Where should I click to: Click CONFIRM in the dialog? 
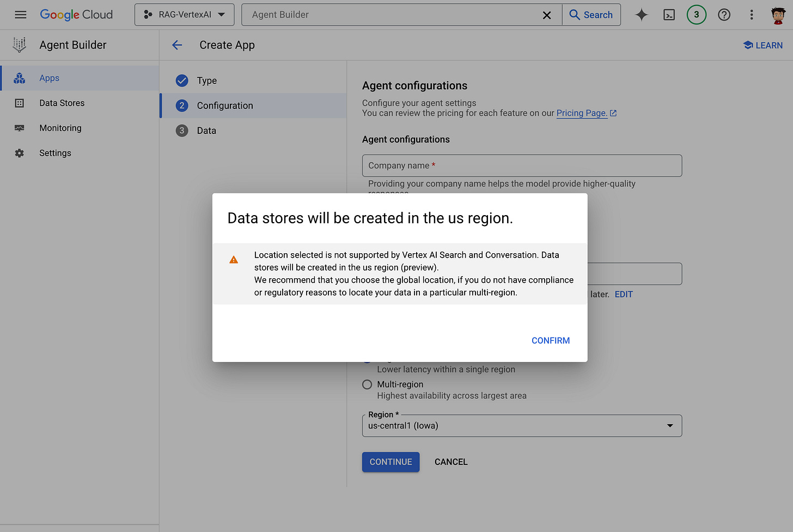[551, 340]
